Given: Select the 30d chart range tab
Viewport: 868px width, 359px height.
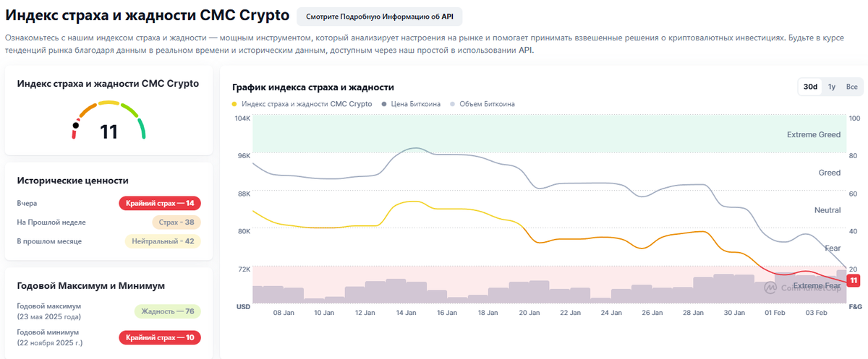Looking at the screenshot, I should coord(810,87).
